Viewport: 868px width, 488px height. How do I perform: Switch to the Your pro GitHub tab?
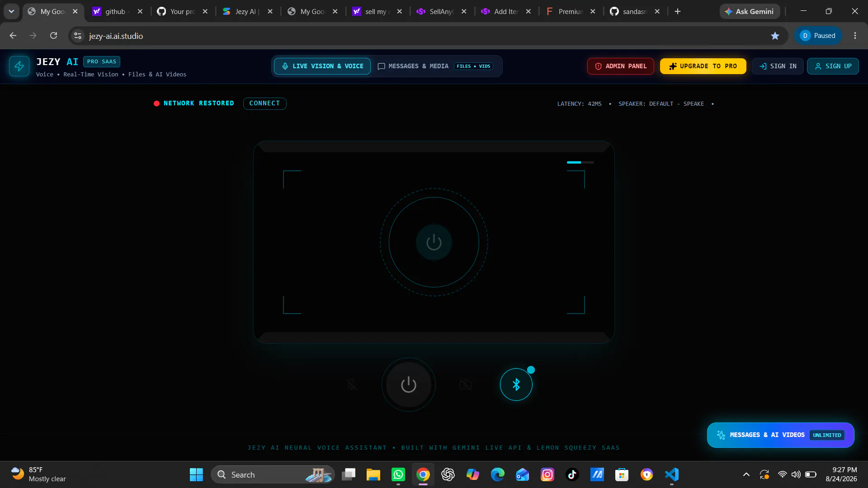click(x=182, y=11)
